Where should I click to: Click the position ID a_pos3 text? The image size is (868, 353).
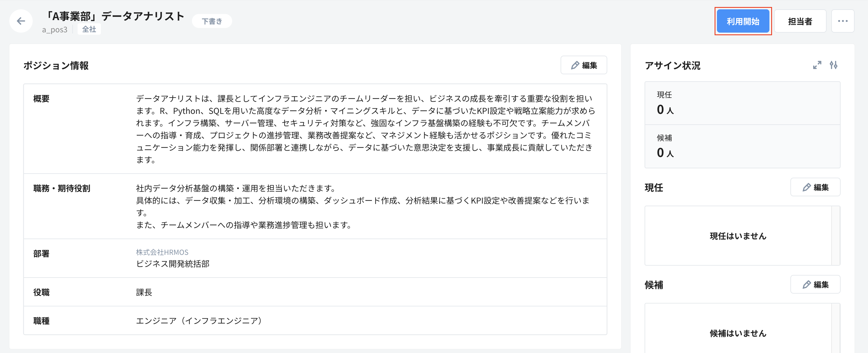click(55, 29)
